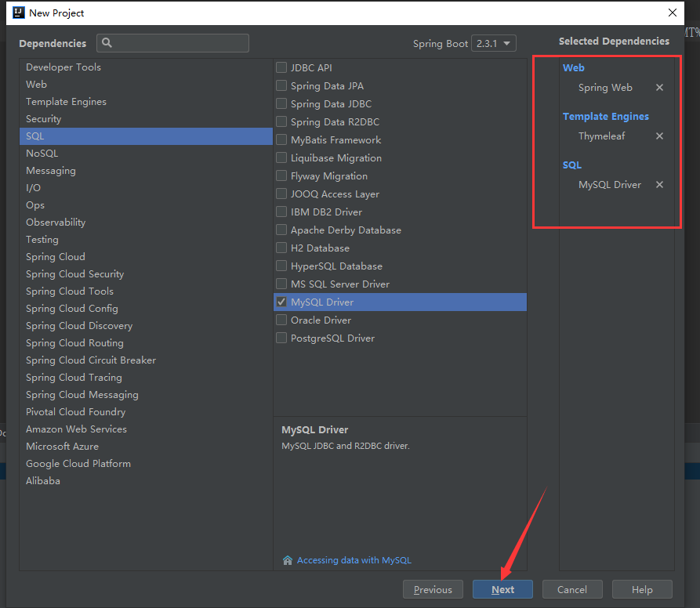Select the Web category in the left list
This screenshot has height=608, width=700.
(x=146, y=85)
